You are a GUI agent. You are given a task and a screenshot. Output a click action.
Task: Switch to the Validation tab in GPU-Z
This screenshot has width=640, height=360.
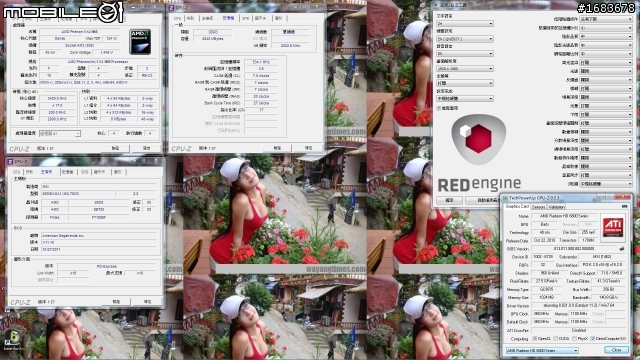click(556, 207)
